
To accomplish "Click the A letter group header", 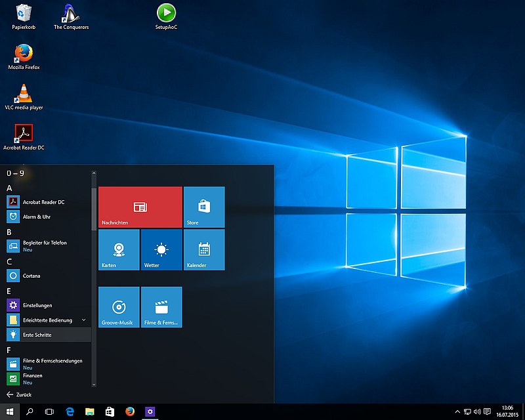I will click(x=9, y=188).
